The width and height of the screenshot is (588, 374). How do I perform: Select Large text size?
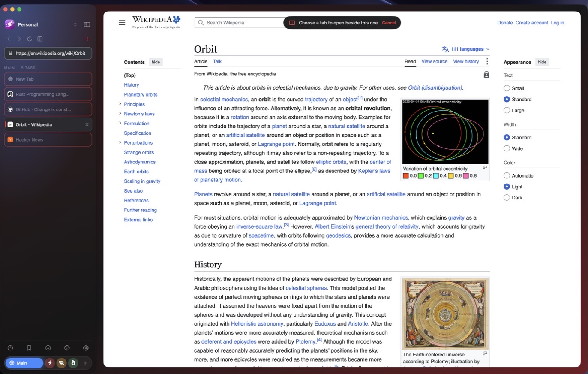point(507,110)
